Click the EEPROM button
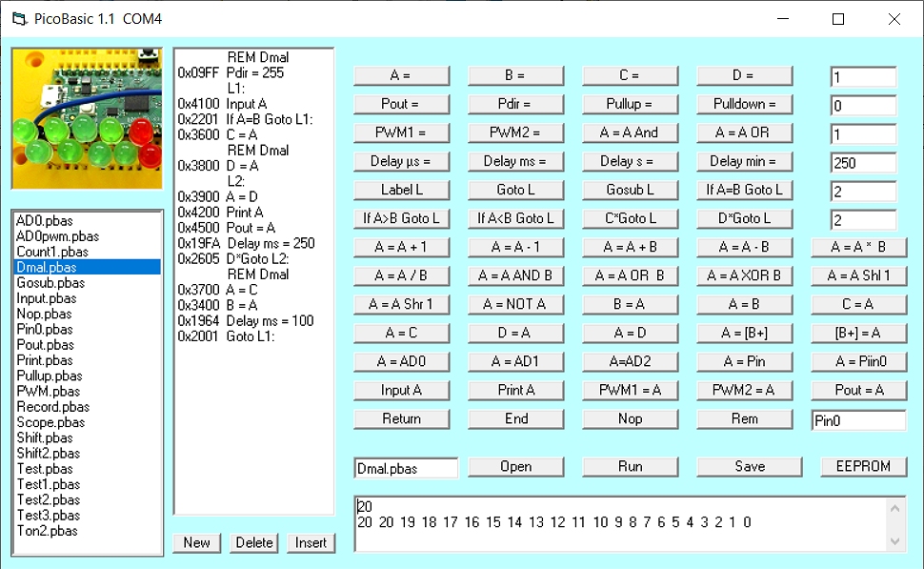This screenshot has height=569, width=924. point(863,466)
